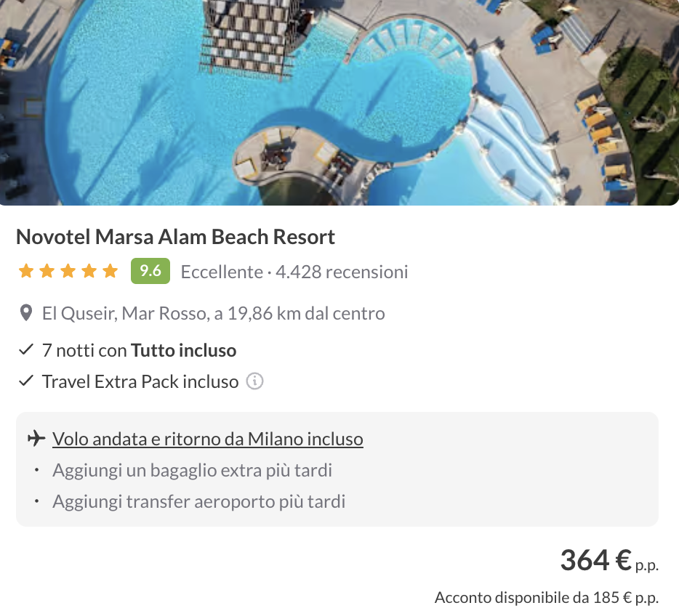Open the resort pool photo

coord(339,102)
